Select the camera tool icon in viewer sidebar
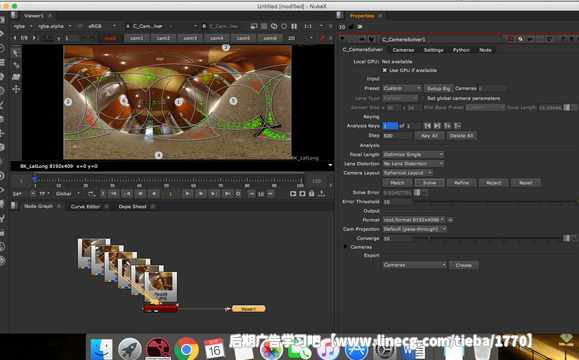The width and height of the screenshot is (579, 360). point(16,77)
